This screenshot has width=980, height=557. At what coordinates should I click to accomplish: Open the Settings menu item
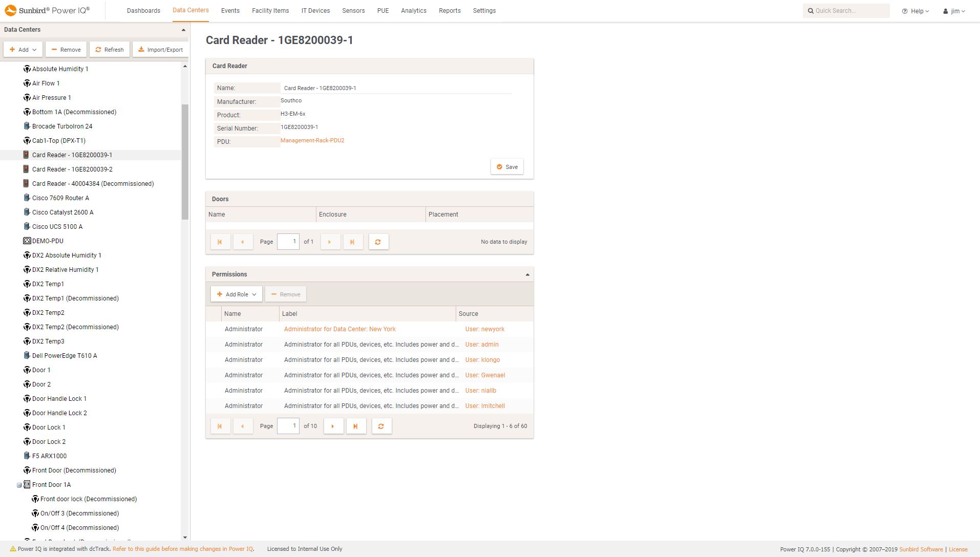click(x=483, y=10)
